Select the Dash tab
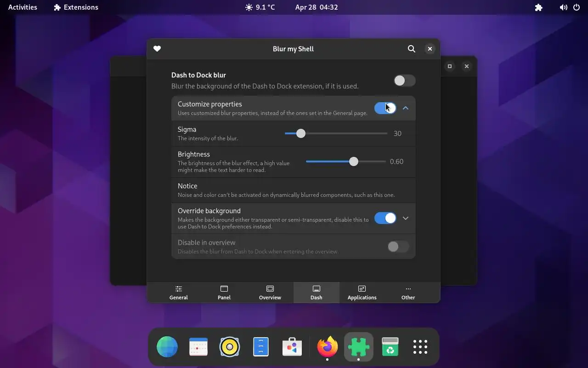The width and height of the screenshot is (588, 368). (317, 293)
